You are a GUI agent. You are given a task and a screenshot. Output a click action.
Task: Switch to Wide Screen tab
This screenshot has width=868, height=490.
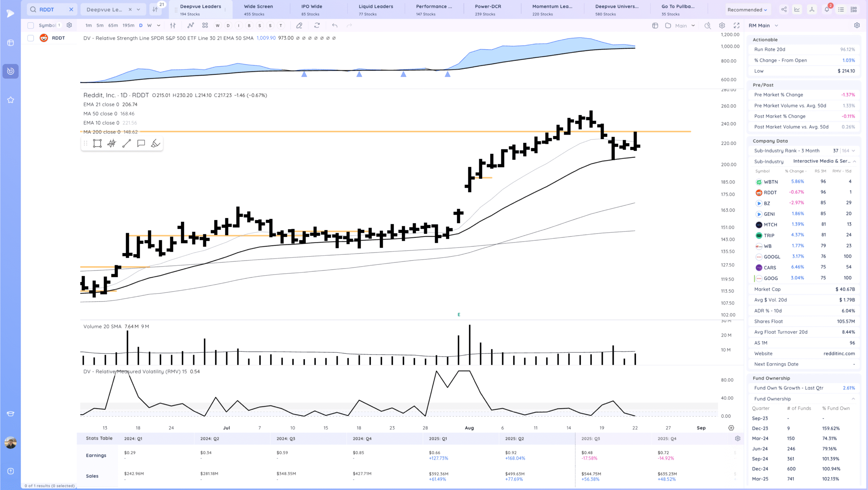(x=258, y=9)
